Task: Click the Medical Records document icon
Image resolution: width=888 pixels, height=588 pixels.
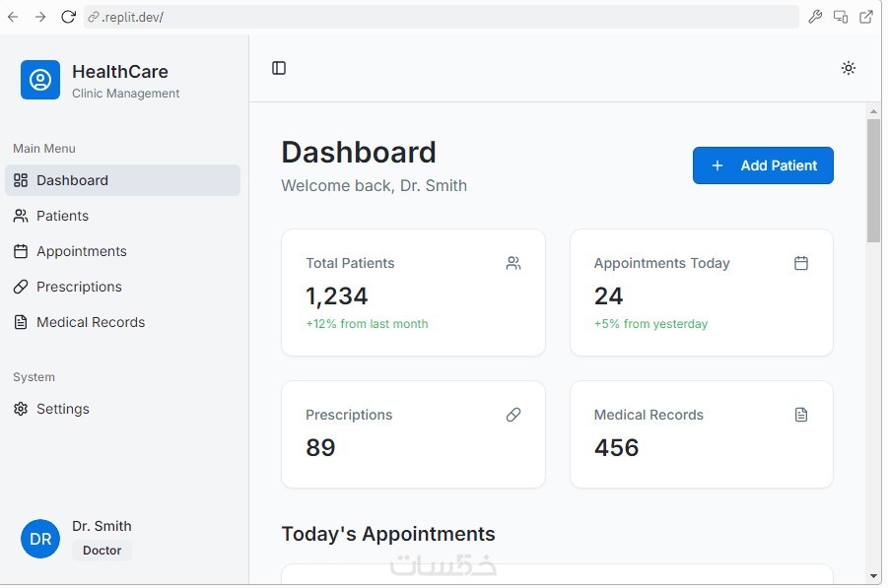Action: (x=801, y=415)
